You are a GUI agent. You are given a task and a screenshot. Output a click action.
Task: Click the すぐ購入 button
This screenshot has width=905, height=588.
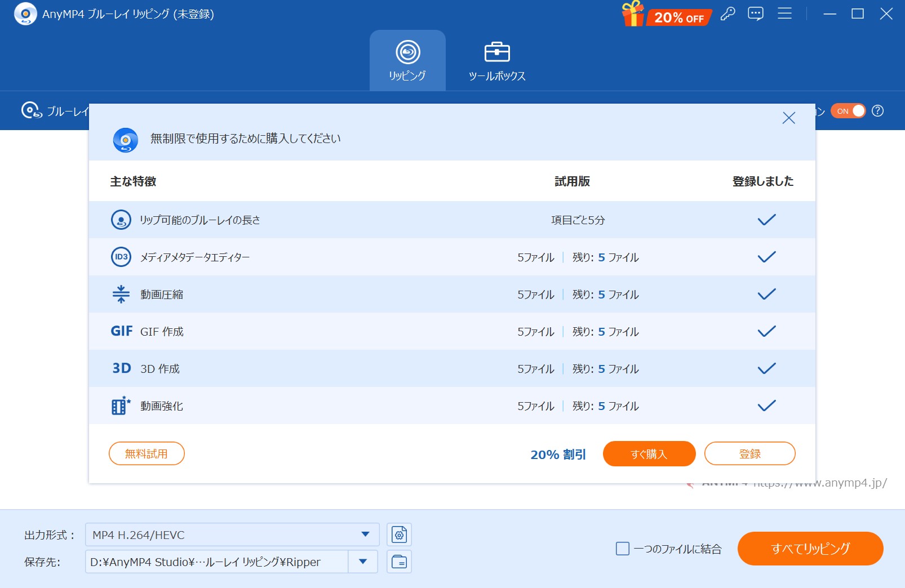[649, 453]
